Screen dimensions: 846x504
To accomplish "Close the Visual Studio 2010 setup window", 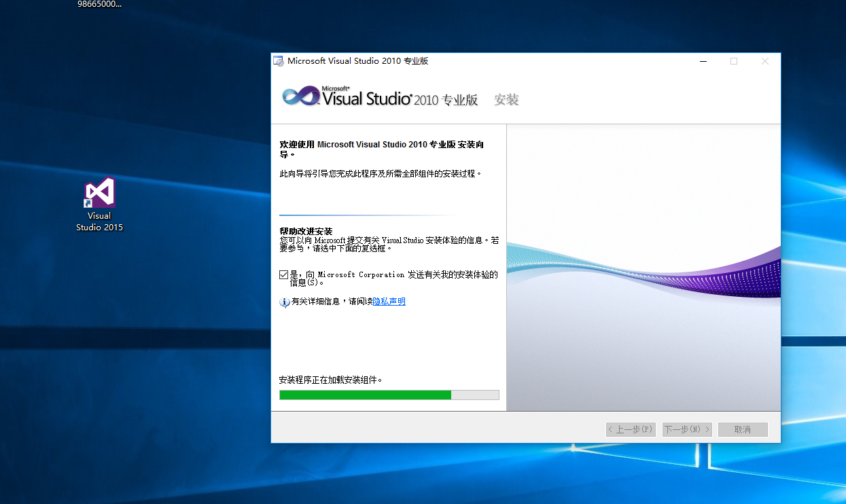I will click(x=765, y=61).
